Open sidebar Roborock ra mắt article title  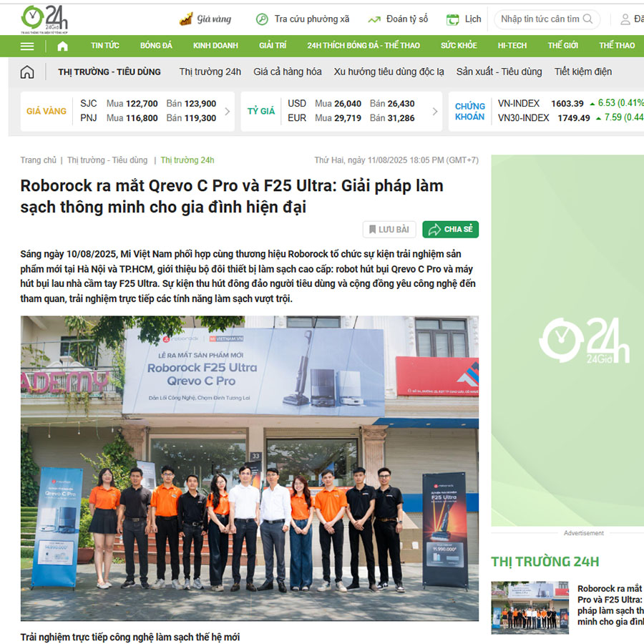click(x=610, y=605)
